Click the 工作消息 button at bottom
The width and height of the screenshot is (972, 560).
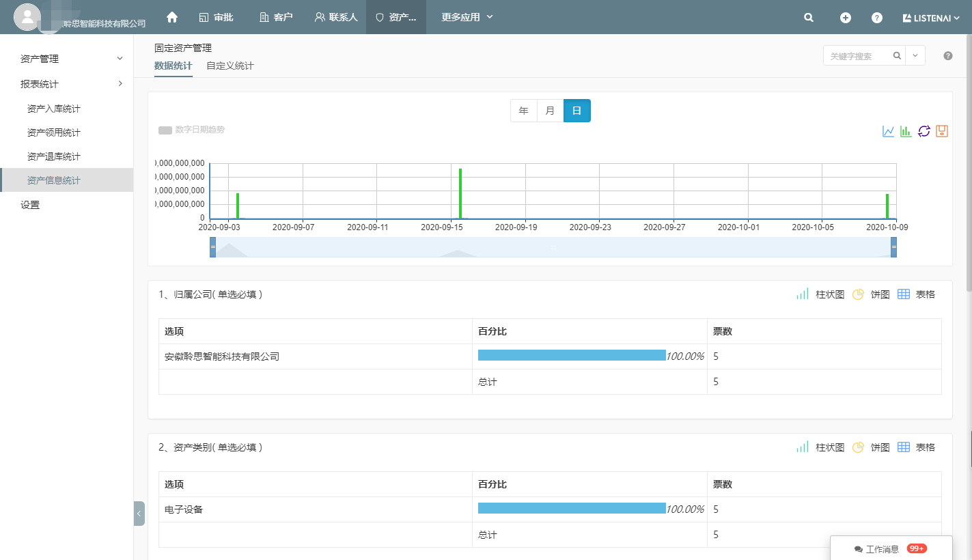pos(891,548)
